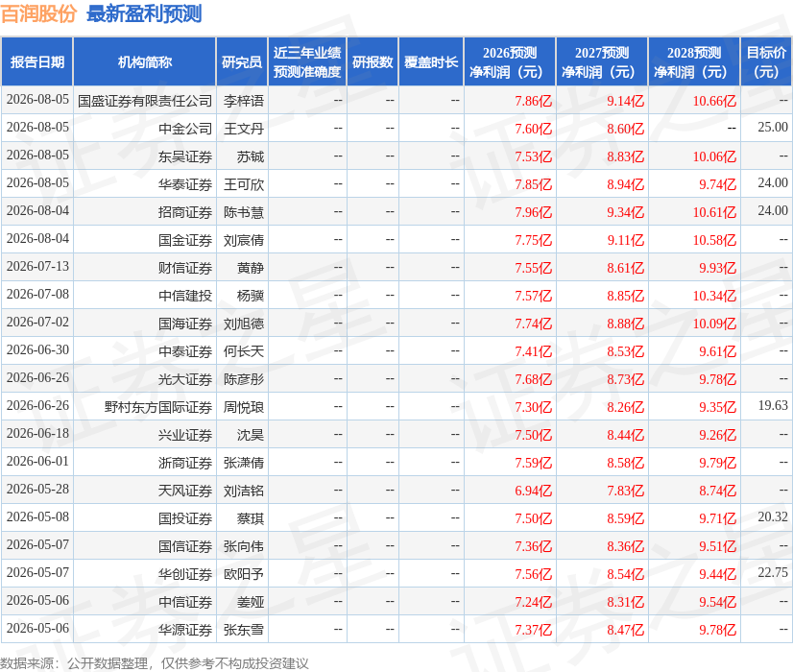Click 2028 forecast 10.34亿 for 中信建投
This screenshot has width=793, height=672.
[x=714, y=296]
